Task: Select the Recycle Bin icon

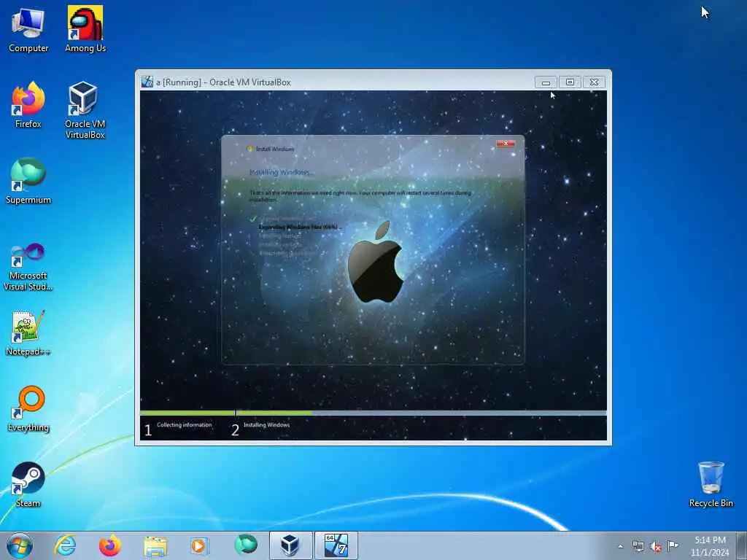Action: coord(711,484)
